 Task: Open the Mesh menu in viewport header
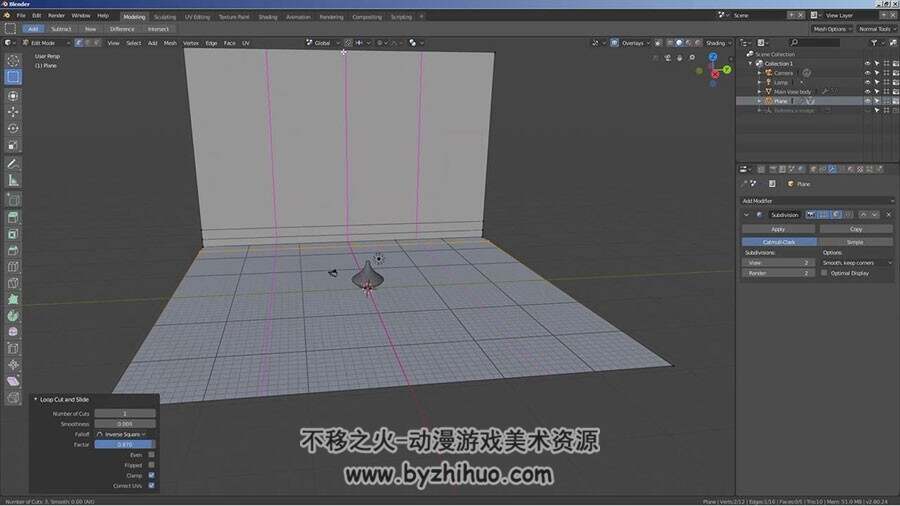(x=170, y=43)
